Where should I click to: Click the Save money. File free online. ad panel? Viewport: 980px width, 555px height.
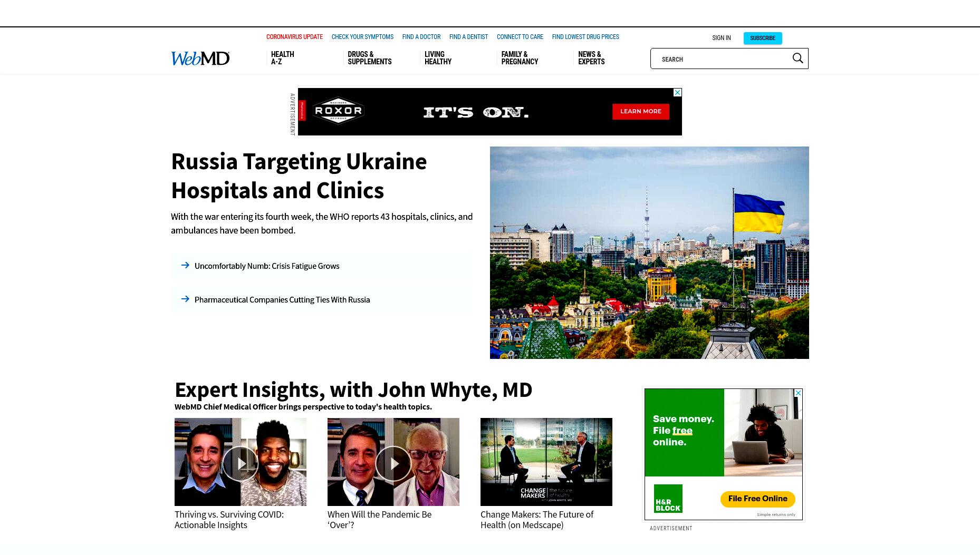click(684, 432)
